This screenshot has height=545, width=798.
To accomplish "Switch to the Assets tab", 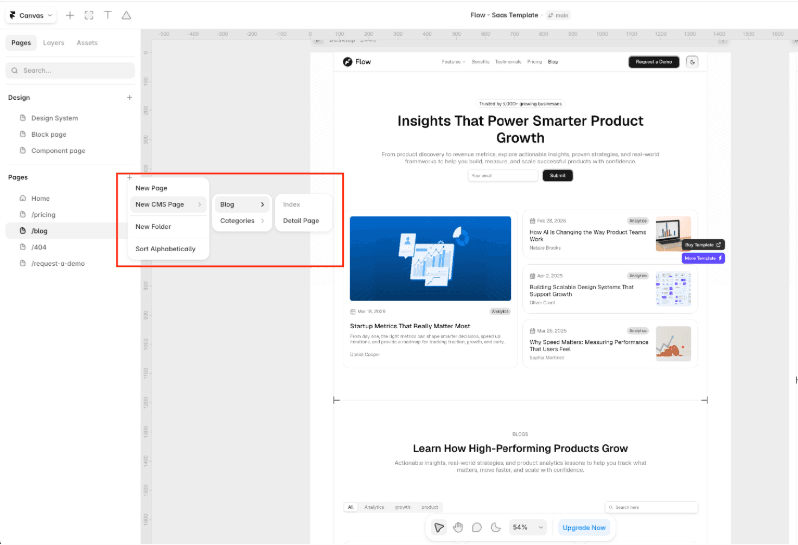I will pyautogui.click(x=87, y=43).
